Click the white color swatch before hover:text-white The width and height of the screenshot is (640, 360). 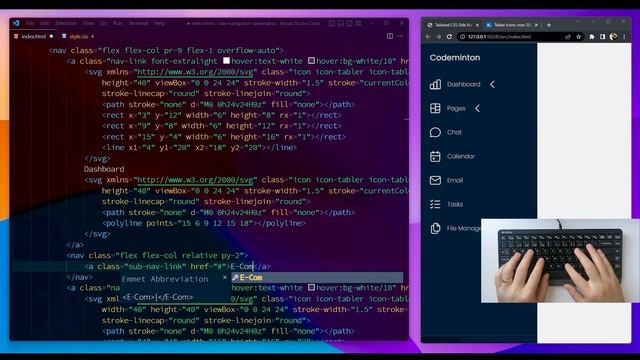click(x=227, y=61)
